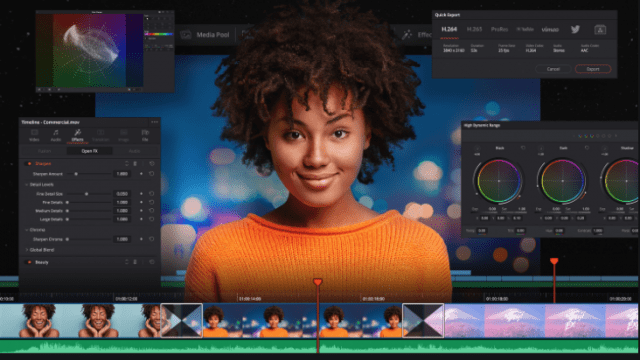The height and width of the screenshot is (360, 640).
Task: Reset the Sharpen Amount value
Action: 151,174
